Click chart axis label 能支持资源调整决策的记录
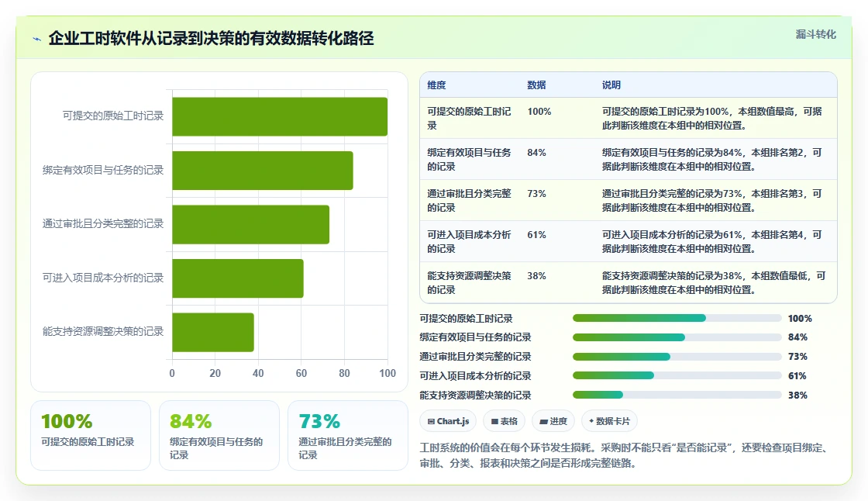 click(x=103, y=331)
